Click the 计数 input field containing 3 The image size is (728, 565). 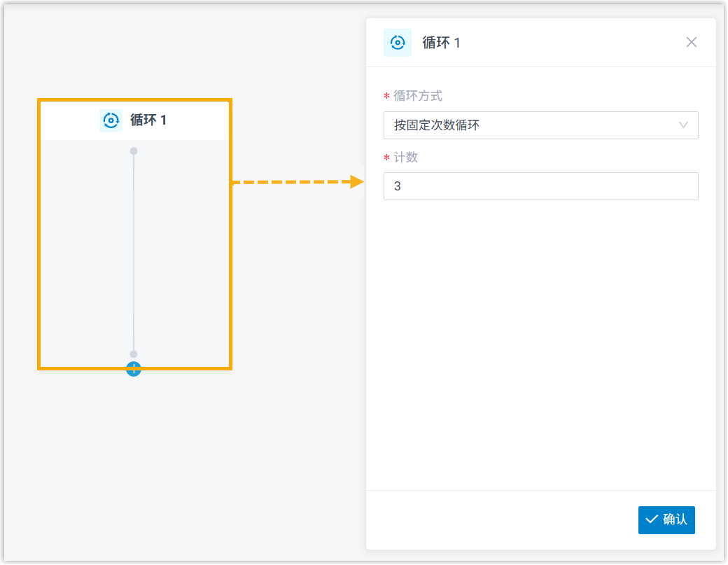coord(540,186)
